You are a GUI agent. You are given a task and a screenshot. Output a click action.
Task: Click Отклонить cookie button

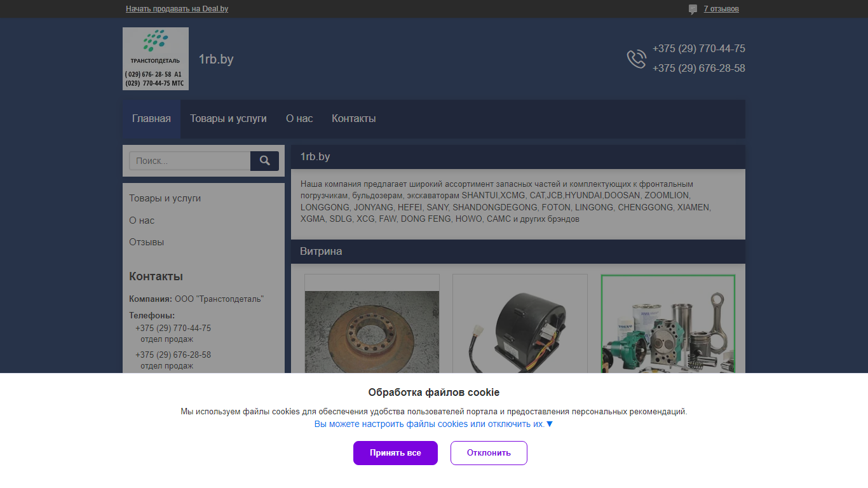pos(489,453)
